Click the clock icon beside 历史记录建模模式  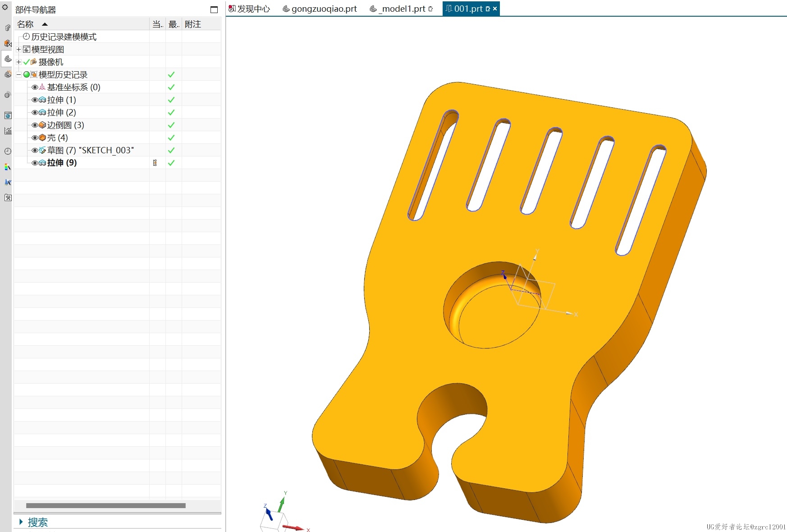coord(26,37)
